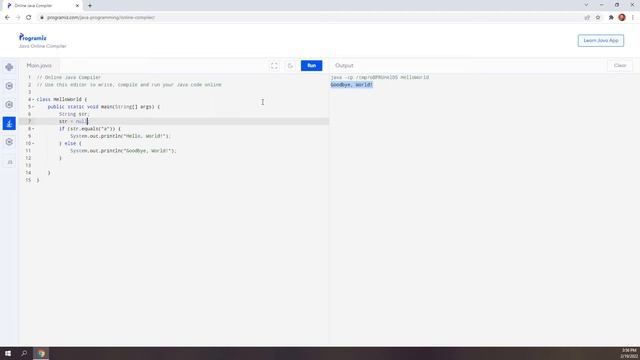This screenshot has width=640, height=360.
Task: Click the Output panel heading
Action: 344,66
